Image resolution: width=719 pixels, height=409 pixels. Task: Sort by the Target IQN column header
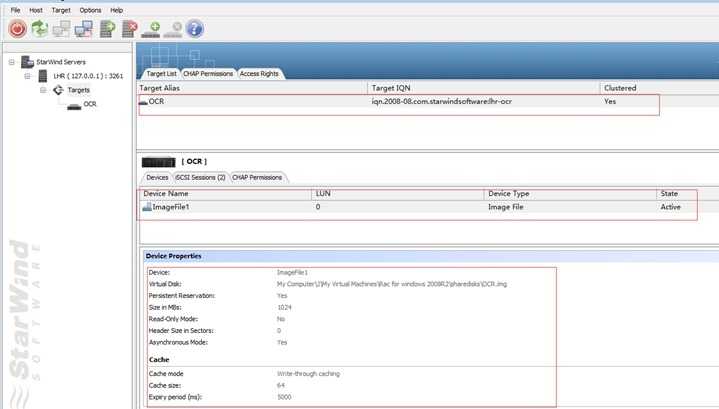tap(484, 88)
